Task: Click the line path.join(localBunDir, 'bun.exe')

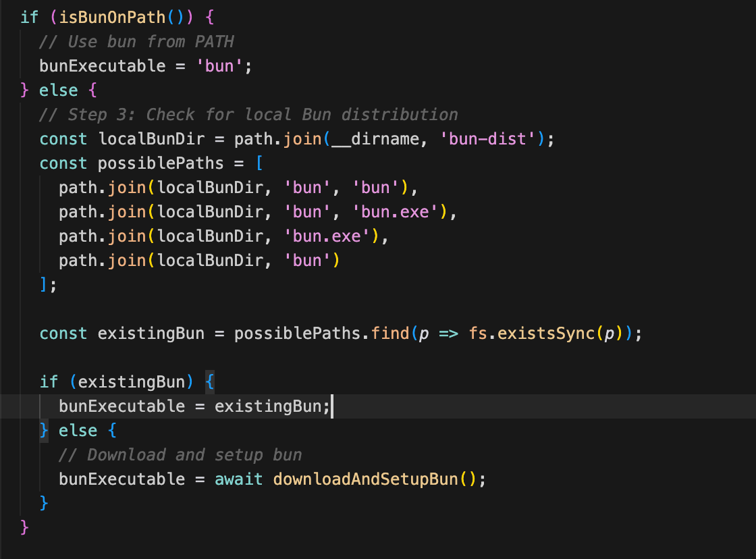Action: 223,236
